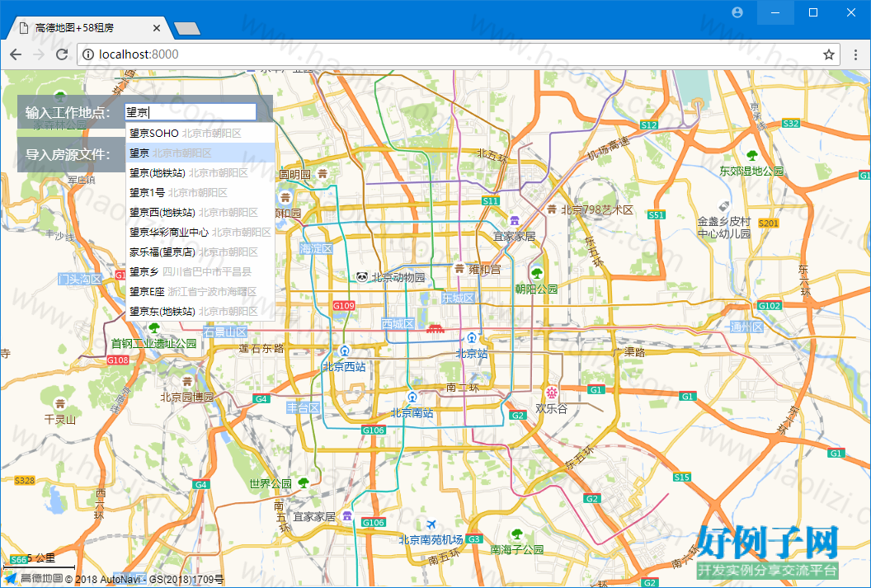Select suggestion 家乐福(望京店)
The height and width of the screenshot is (588, 871).
200,252
